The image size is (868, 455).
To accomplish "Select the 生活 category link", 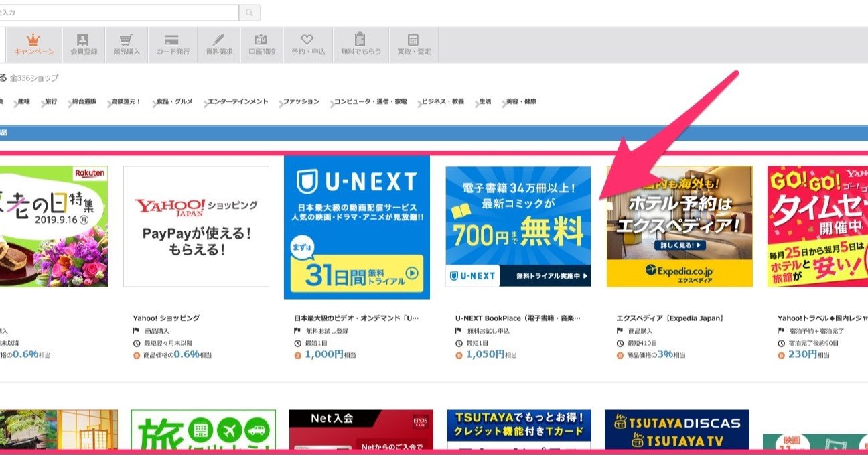I will [x=485, y=102].
